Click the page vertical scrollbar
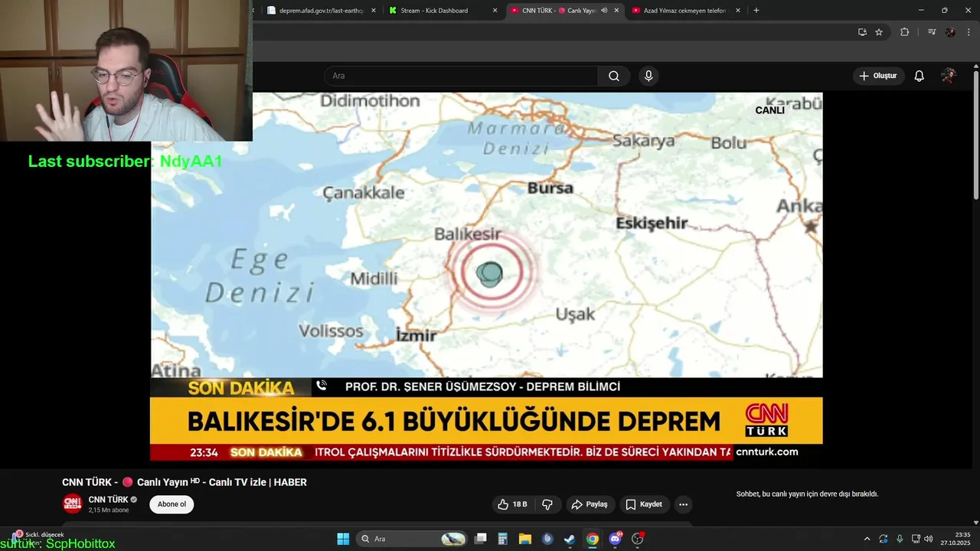This screenshot has height=551, width=980. point(975,135)
